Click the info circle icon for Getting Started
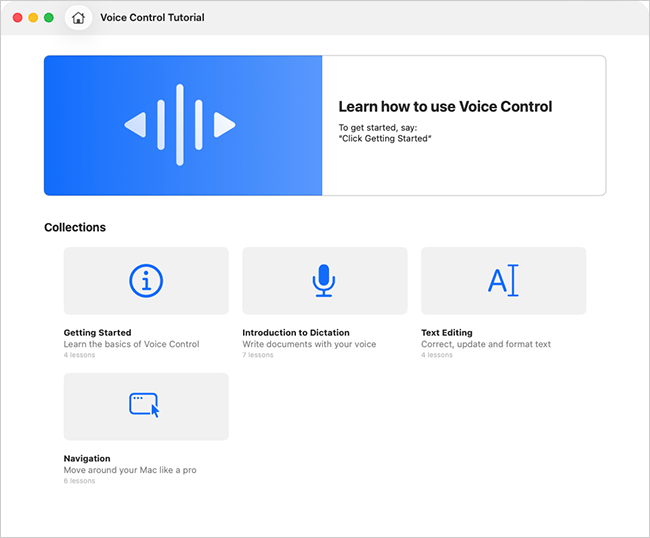This screenshot has width=650, height=538. (146, 281)
